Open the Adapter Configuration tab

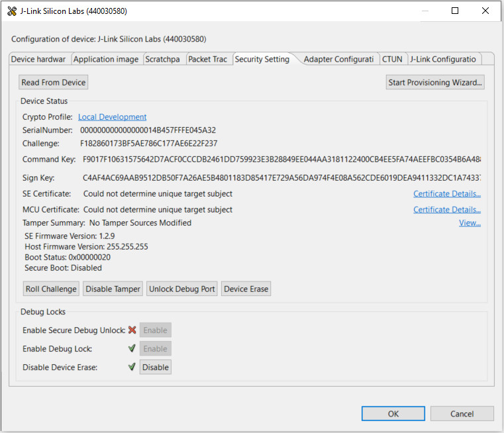[x=338, y=59]
